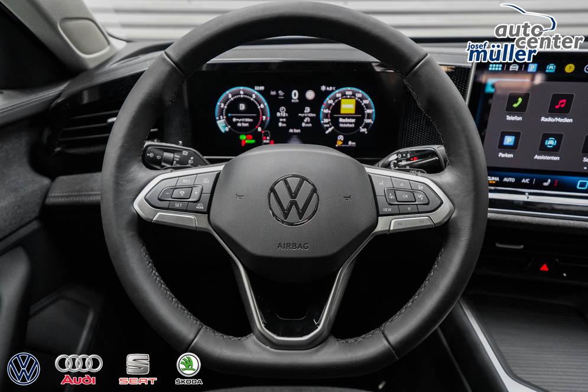Toggle AUTO climate mode
The width and height of the screenshot is (588, 392).
(508, 179)
